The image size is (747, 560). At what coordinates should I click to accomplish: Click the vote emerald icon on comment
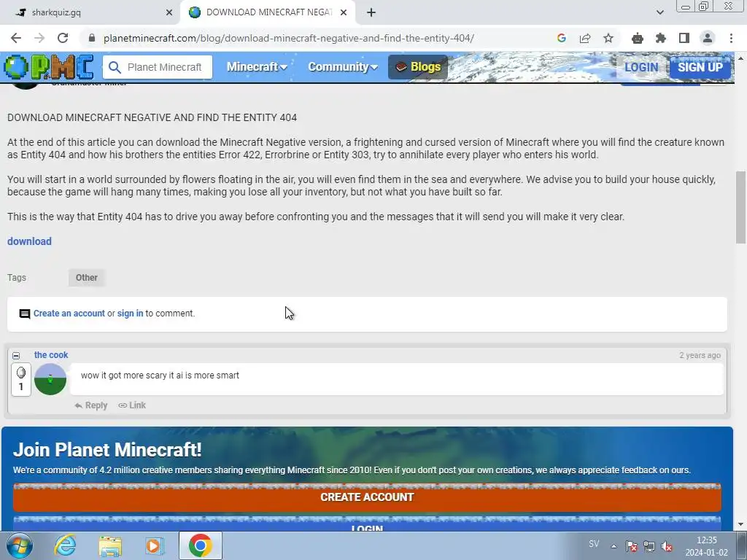[21, 373]
